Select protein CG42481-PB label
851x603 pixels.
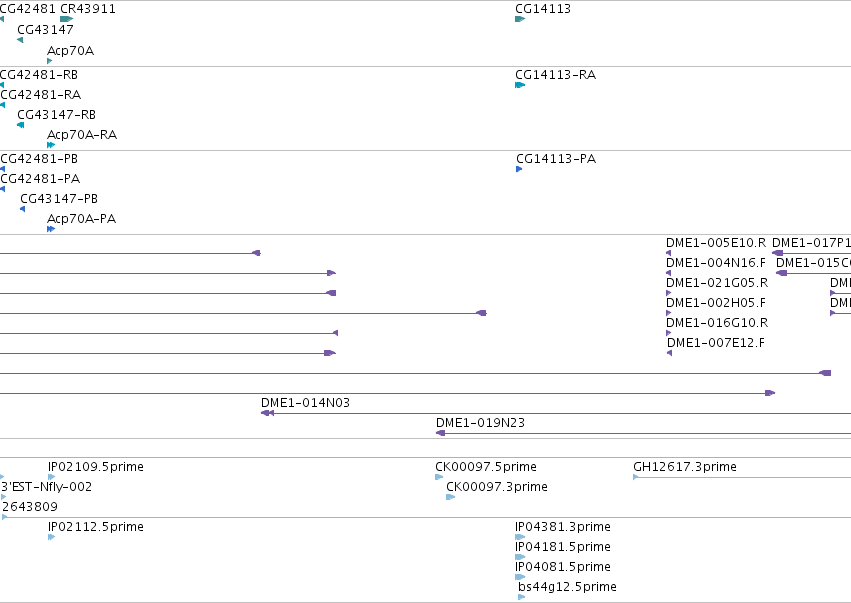click(x=39, y=158)
